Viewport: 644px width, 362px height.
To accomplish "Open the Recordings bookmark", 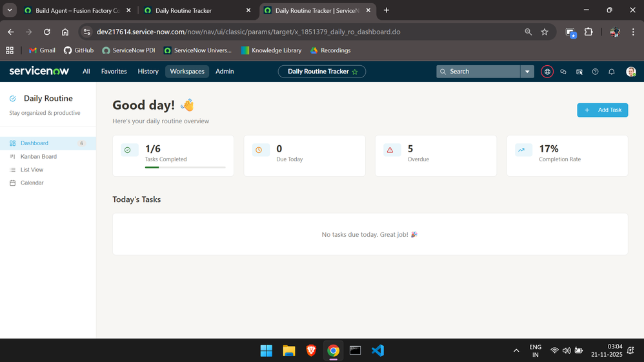I will (330, 50).
